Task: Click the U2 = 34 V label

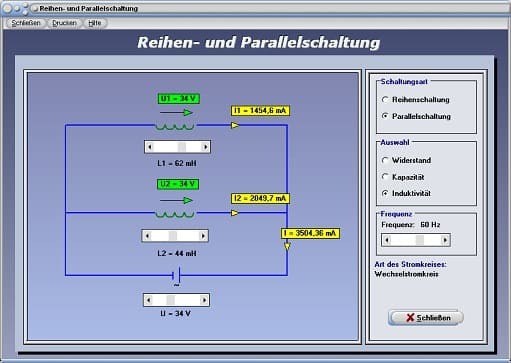Action: pos(178,184)
